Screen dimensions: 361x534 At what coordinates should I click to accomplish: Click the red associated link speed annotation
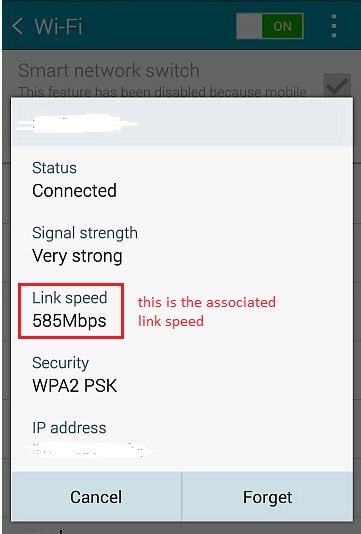207,312
